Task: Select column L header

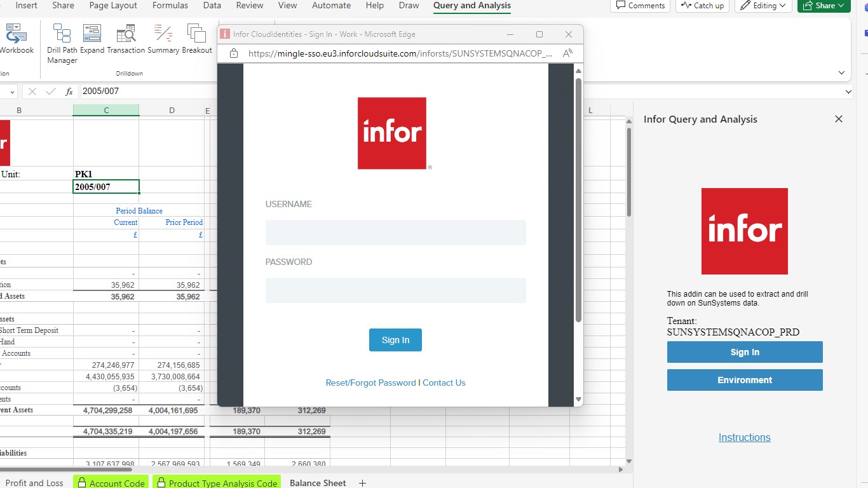Action: [x=590, y=111]
